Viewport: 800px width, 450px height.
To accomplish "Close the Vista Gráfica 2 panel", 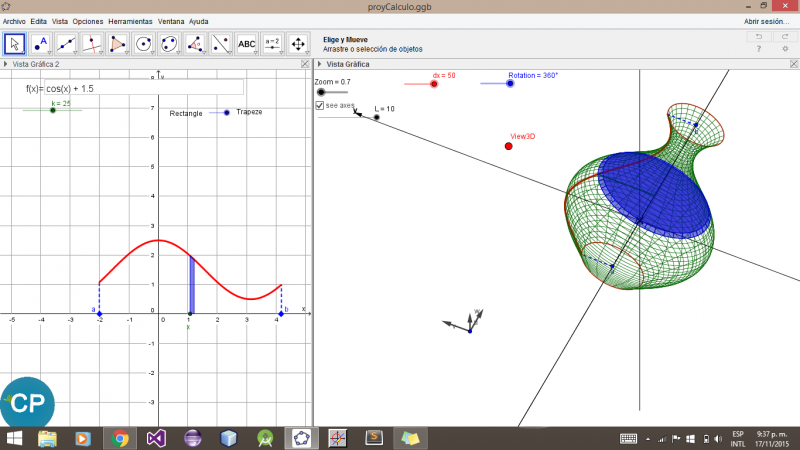I will (x=305, y=64).
